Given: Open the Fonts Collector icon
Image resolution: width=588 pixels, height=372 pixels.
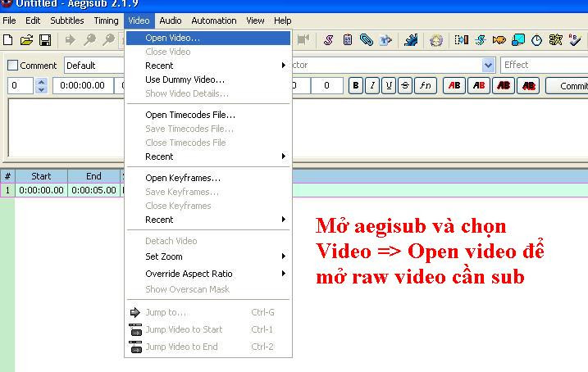Looking at the screenshot, I should click(x=385, y=39).
